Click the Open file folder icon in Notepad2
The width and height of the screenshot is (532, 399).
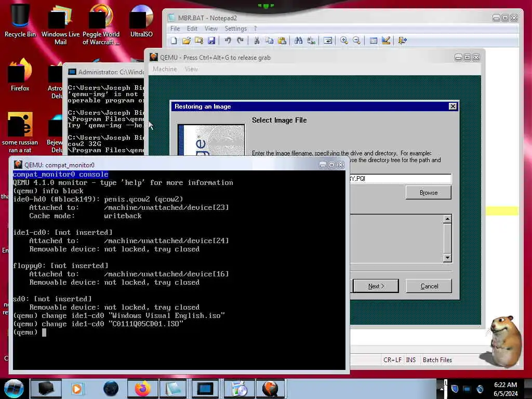pyautogui.click(x=187, y=41)
